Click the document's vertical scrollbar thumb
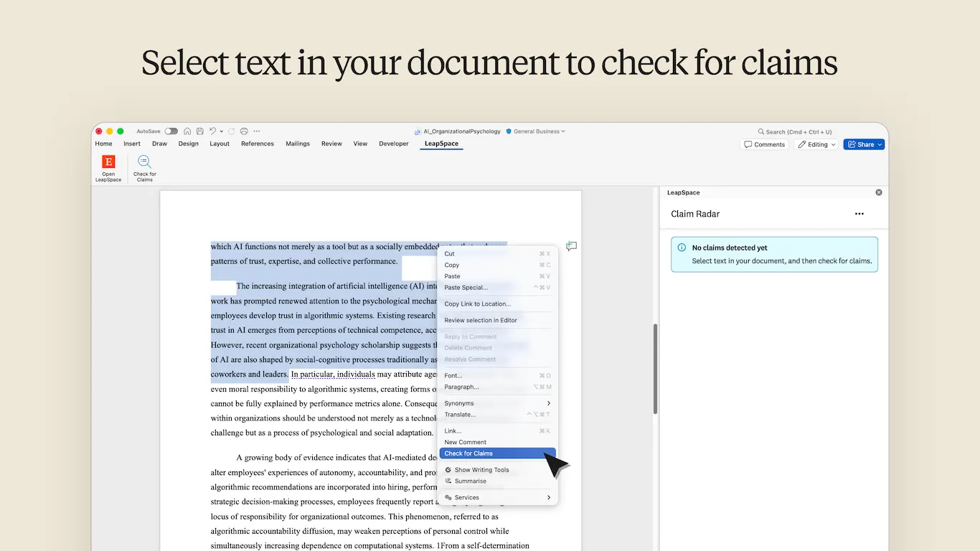The width and height of the screenshot is (980, 551). (x=655, y=369)
